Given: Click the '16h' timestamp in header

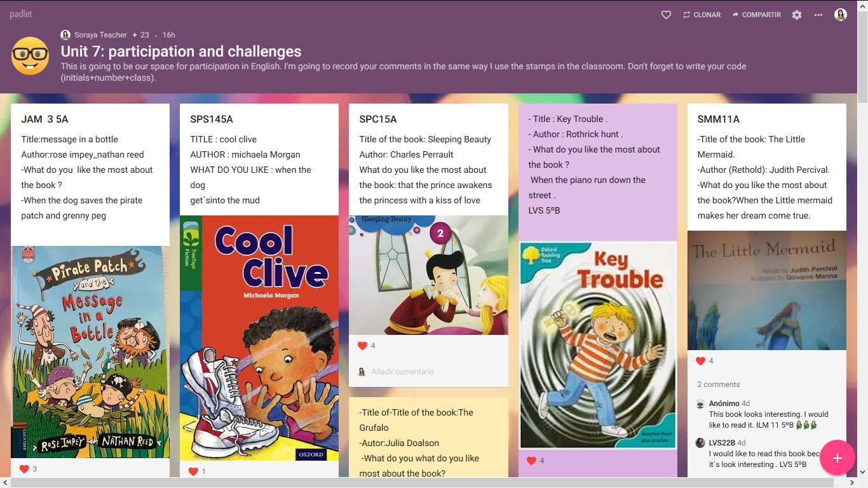Looking at the screenshot, I should click(x=168, y=35).
